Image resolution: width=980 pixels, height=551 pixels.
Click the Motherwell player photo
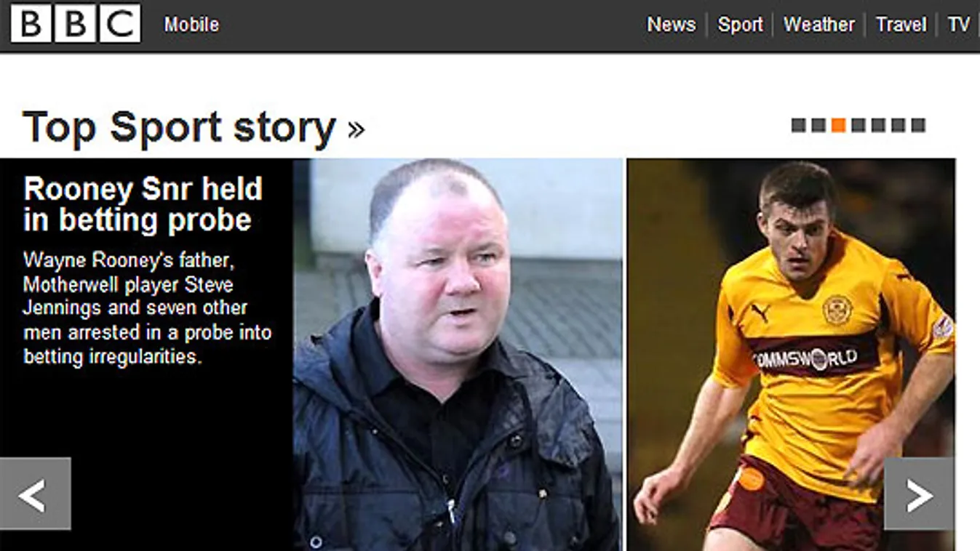(792, 355)
